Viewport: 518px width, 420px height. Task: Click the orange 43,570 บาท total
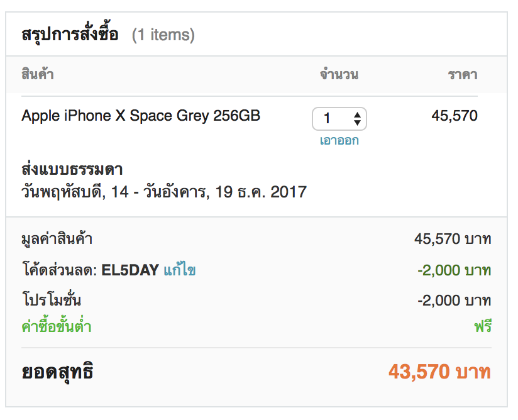click(439, 372)
